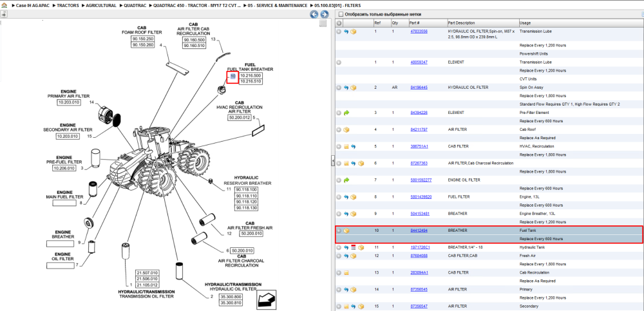Click blue arrow icon for part 504153481
Screen dimensions: 644x311
(346, 214)
